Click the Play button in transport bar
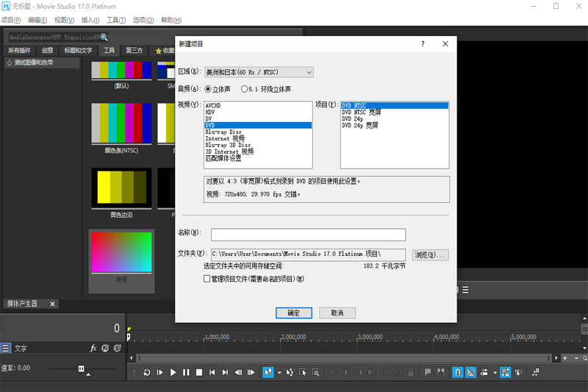The width and height of the screenshot is (588, 392). click(x=173, y=373)
